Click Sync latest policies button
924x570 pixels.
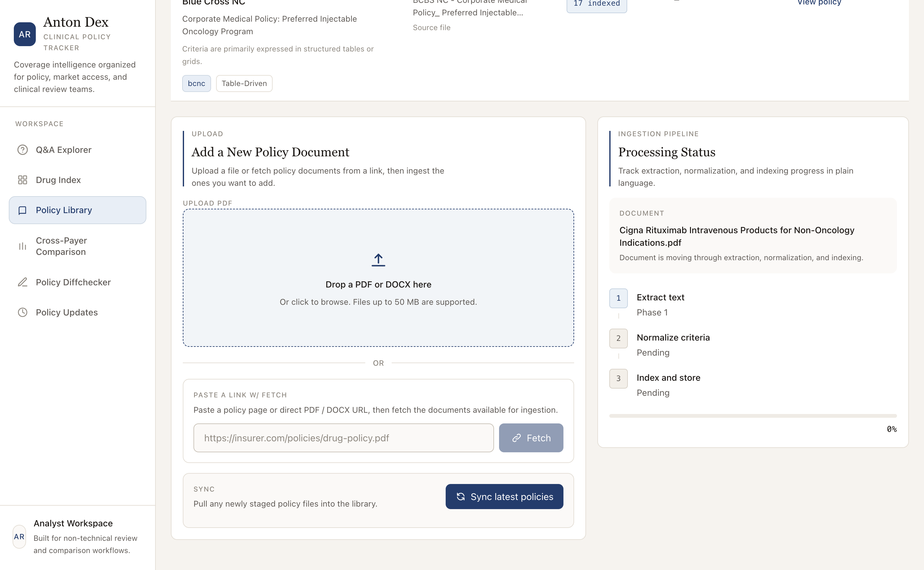click(504, 497)
